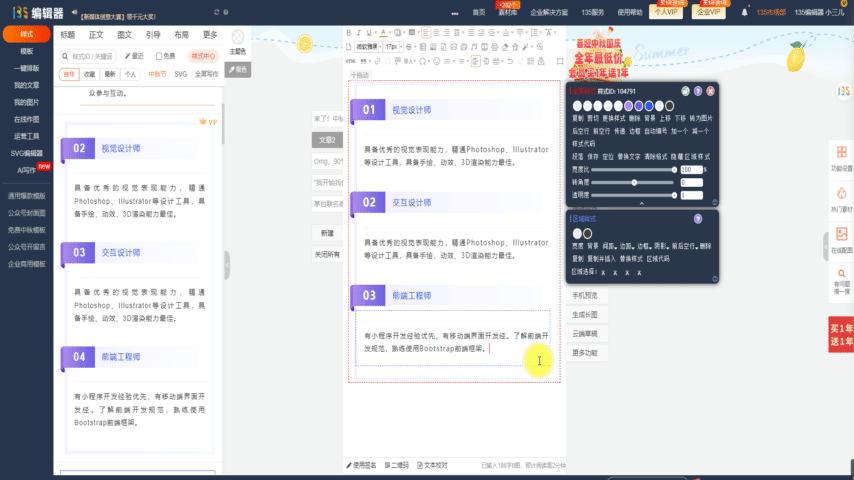Switch to the 图文 style tab
Image resolution: width=854 pixels, height=480 pixels.
tap(125, 34)
